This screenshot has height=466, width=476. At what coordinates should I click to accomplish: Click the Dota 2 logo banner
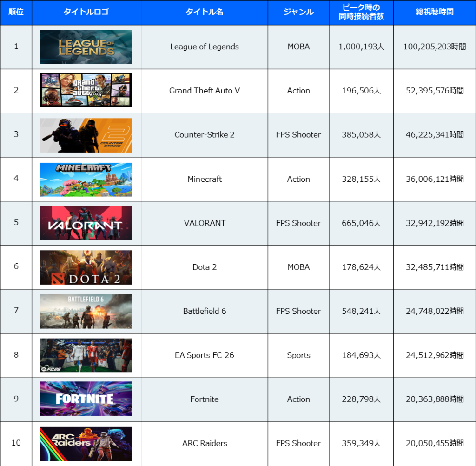(86, 267)
